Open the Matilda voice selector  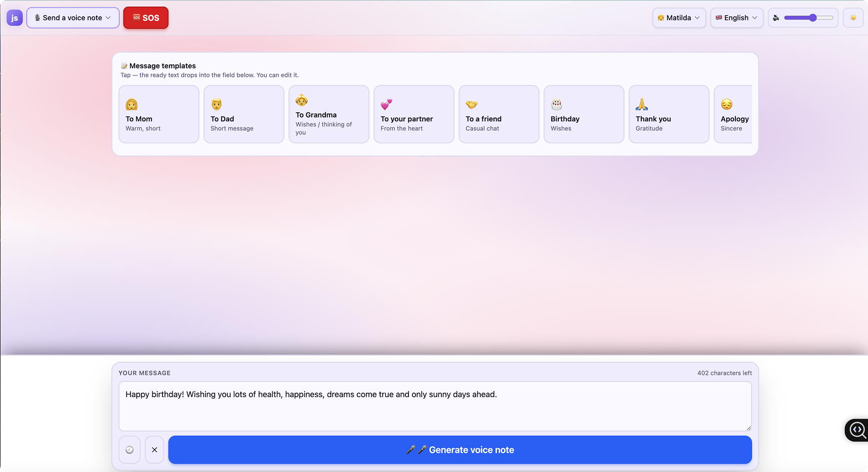679,18
